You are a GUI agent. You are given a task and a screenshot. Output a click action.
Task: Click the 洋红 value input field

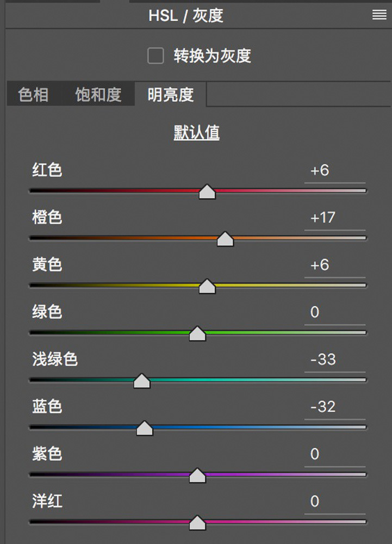click(x=333, y=502)
